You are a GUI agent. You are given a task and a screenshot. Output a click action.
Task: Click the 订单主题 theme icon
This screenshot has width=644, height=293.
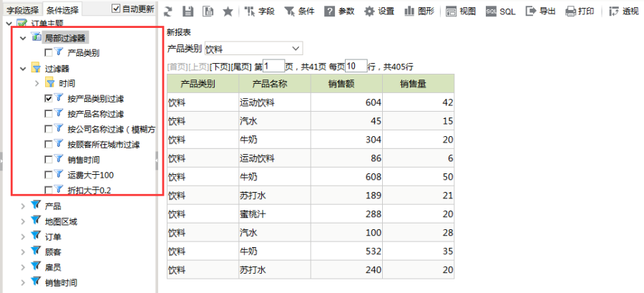click(x=21, y=24)
